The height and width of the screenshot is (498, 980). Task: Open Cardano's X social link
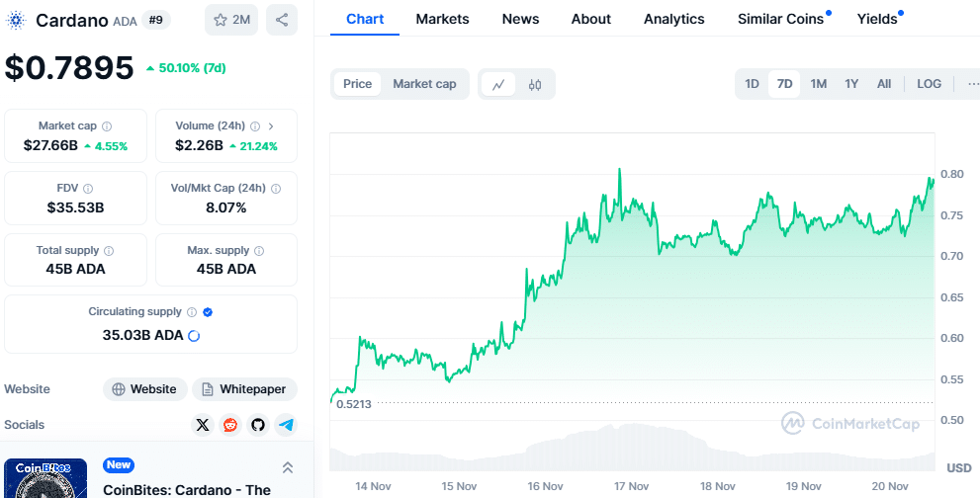pos(203,425)
